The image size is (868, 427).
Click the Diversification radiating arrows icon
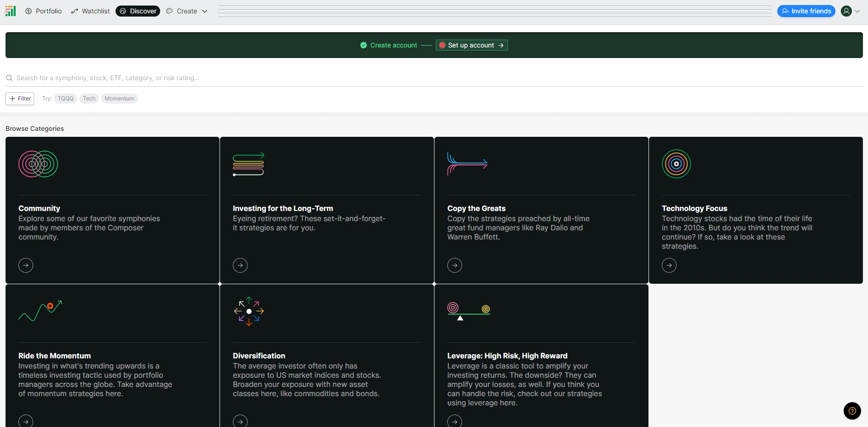[x=249, y=311]
